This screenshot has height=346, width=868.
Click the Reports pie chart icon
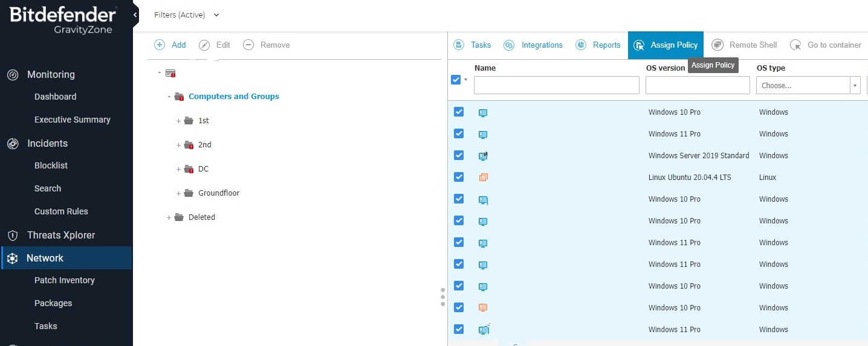pyautogui.click(x=581, y=45)
